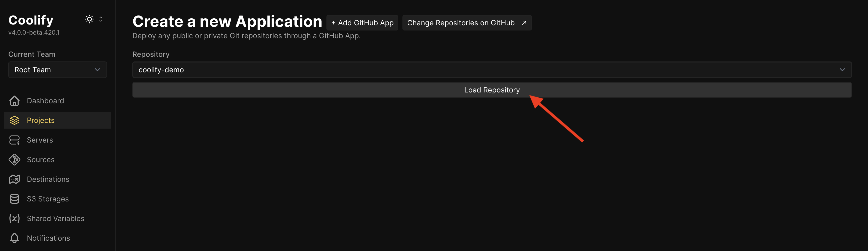
Task: Open S3 Storages page
Action: click(x=58, y=199)
